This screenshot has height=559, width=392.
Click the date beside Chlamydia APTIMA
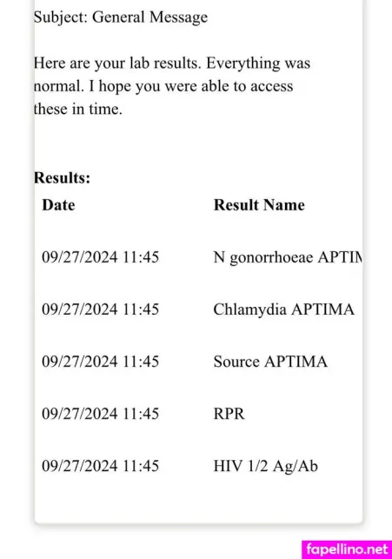pyautogui.click(x=101, y=309)
